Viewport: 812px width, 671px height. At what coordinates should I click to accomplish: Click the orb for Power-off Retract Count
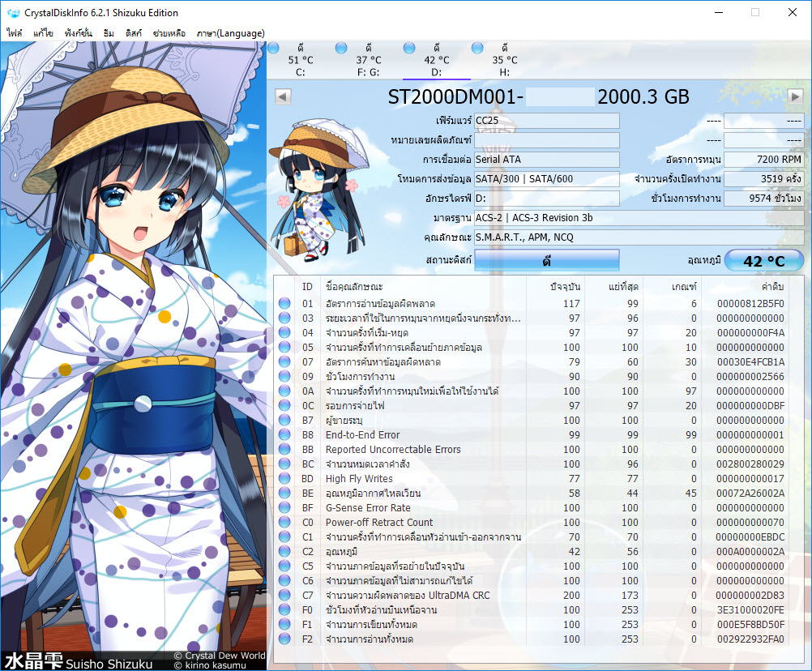pyautogui.click(x=284, y=523)
